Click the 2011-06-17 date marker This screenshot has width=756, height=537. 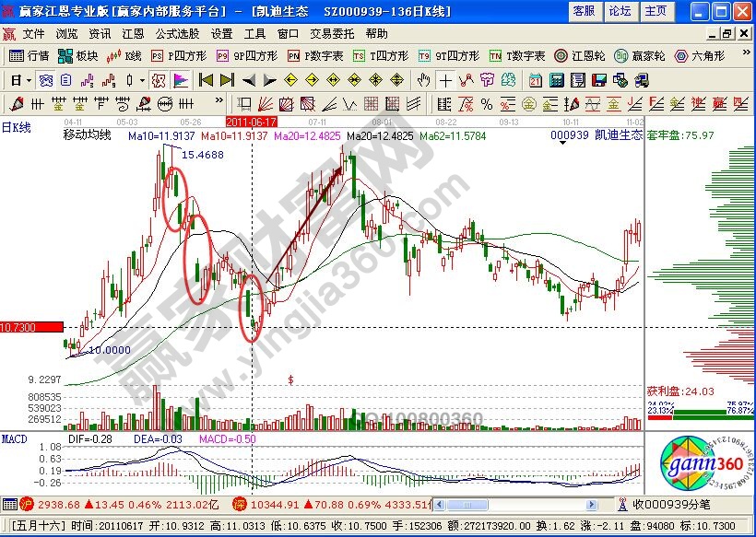coord(252,121)
